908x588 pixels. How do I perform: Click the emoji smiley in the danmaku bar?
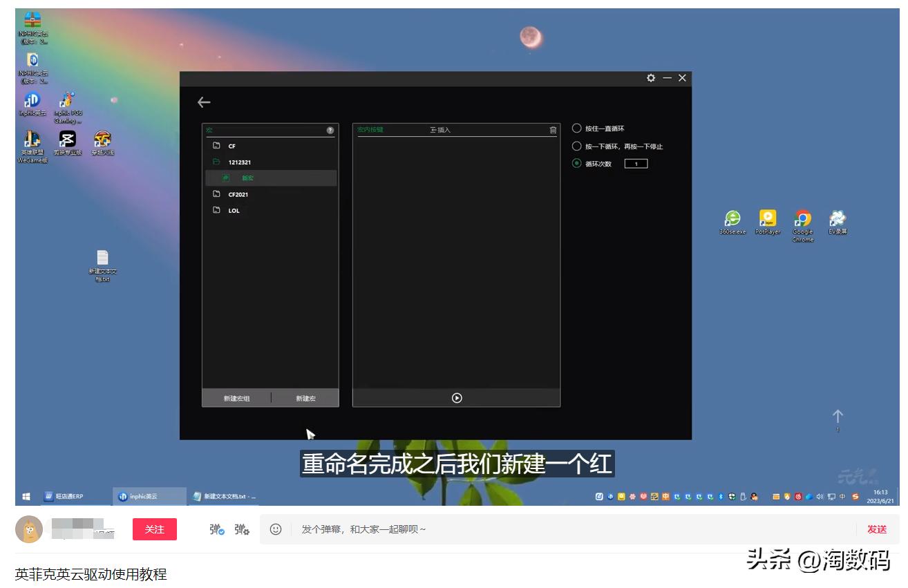point(276,529)
